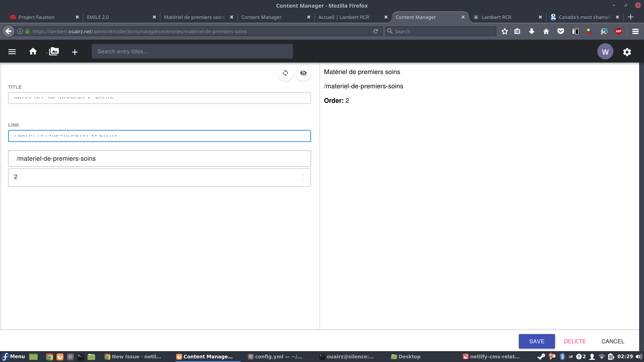
Task: Open Firefox downloads arrow
Action: (x=532, y=31)
